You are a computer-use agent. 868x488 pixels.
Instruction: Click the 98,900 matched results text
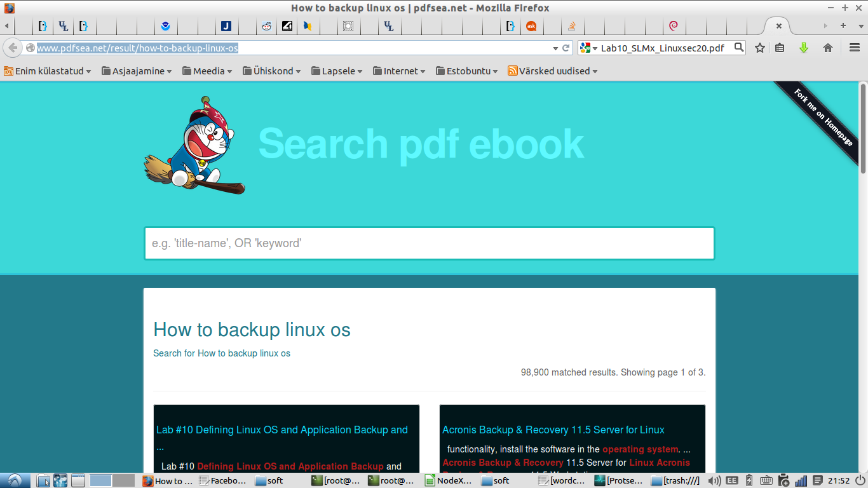point(613,372)
